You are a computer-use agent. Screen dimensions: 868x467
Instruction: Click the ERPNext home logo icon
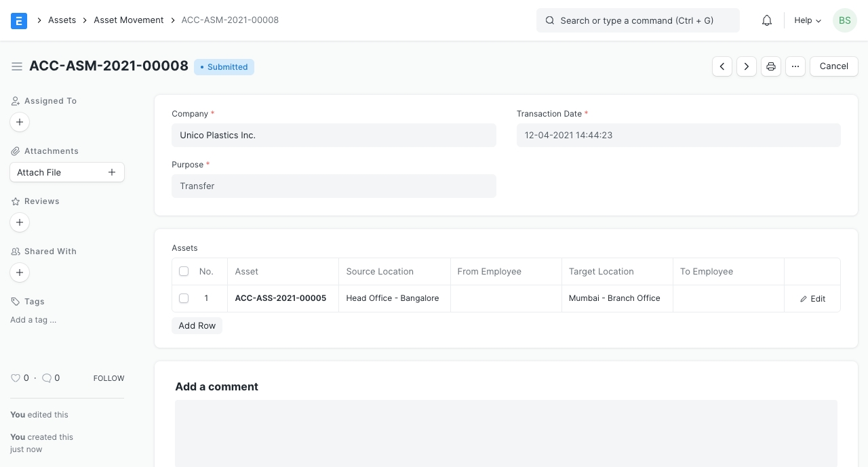pos(19,20)
